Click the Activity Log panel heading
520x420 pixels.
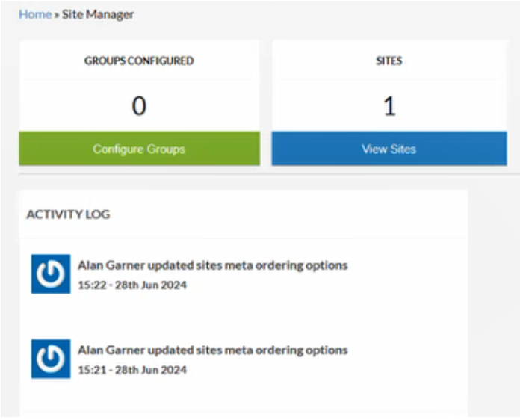[x=68, y=214]
